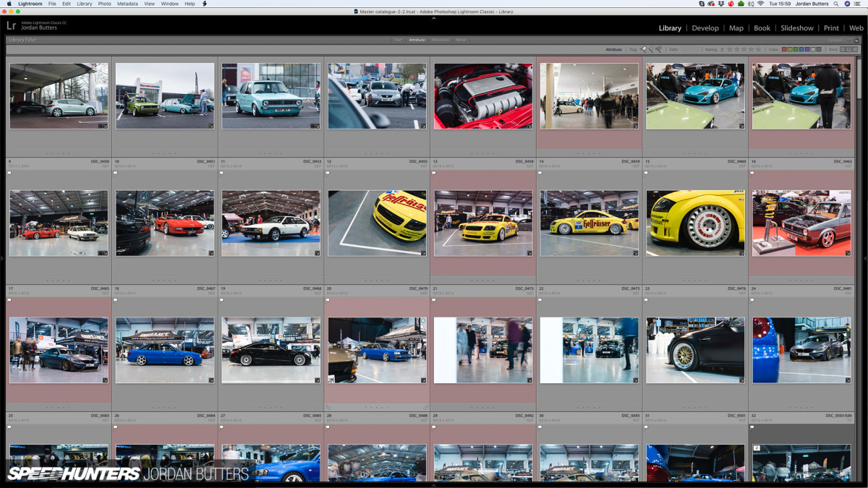Expand the right panel edge arrow
868x488 pixels.
tap(866, 258)
